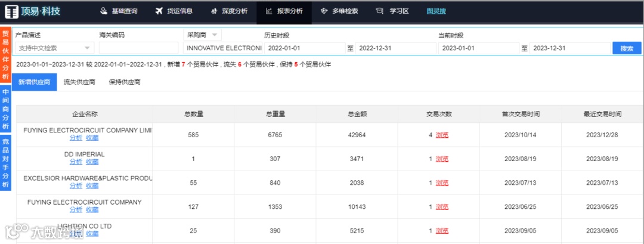Select the 贸易伙伴分析 side tab
This screenshot has height=244, width=644.
[6, 55]
